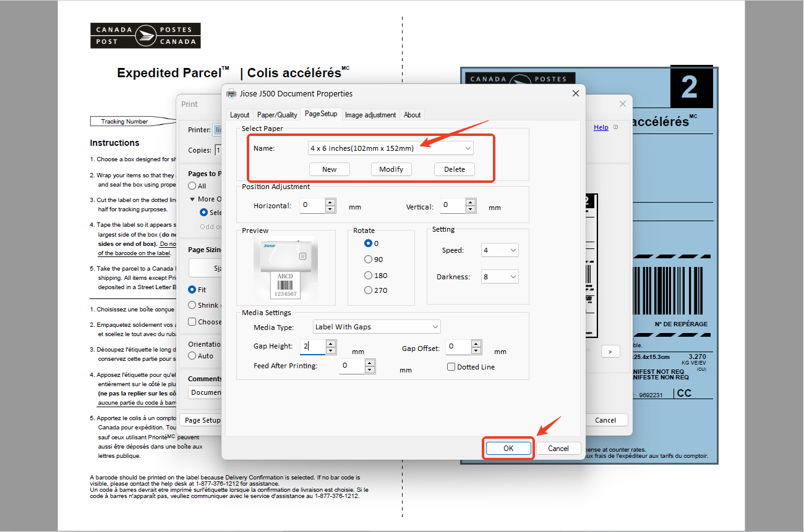
Task: Go to the Image adjustment tab
Action: [x=370, y=114]
